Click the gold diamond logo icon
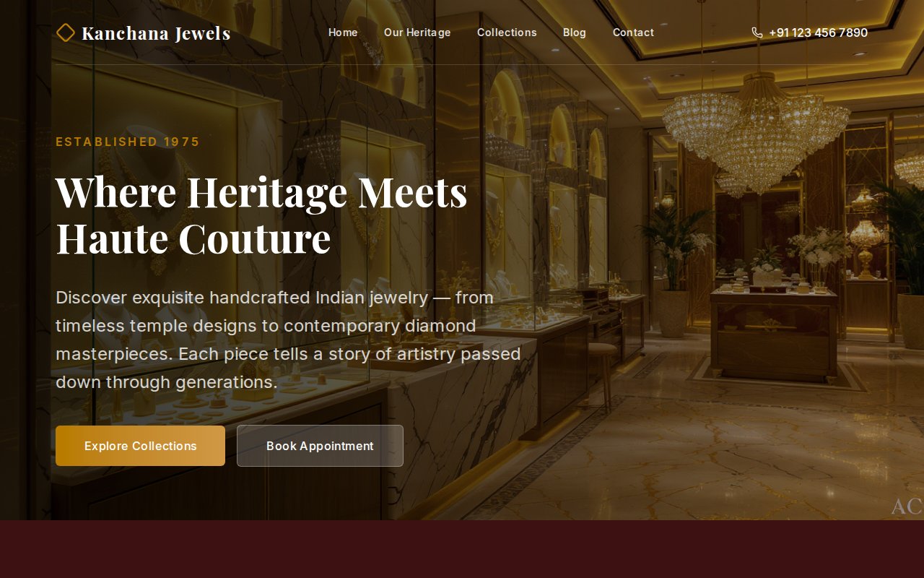The image size is (924, 578). click(x=66, y=33)
